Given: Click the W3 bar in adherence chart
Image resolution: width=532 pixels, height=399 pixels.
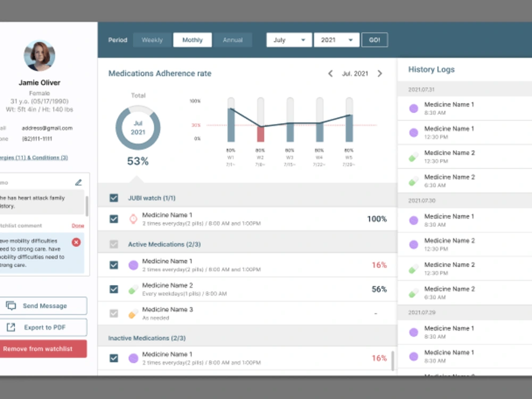Looking at the screenshot, I should click(290, 132).
